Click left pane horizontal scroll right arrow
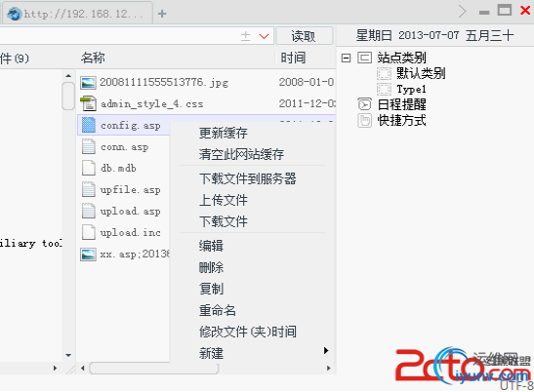534x392 pixels. 55,369
